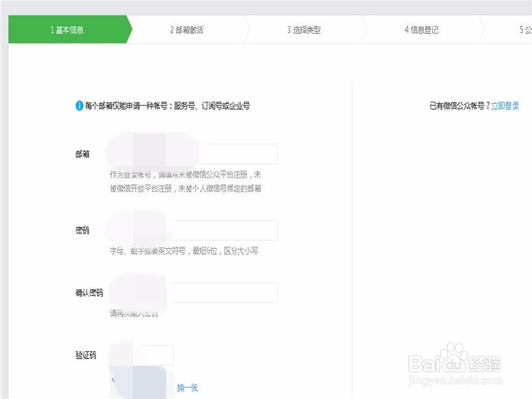Click the blue info icon
The height and width of the screenshot is (399, 532).
(79, 106)
